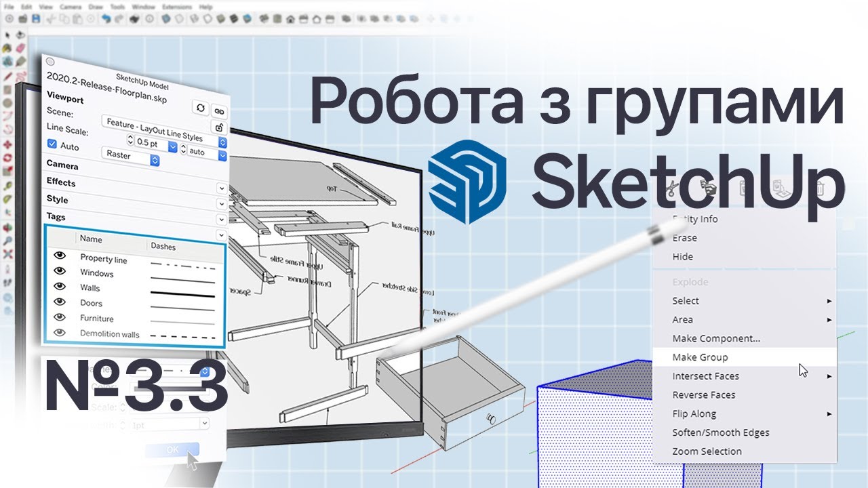Click the refresh model reference button
Viewport: 868px width, 488px height.
tap(201, 108)
